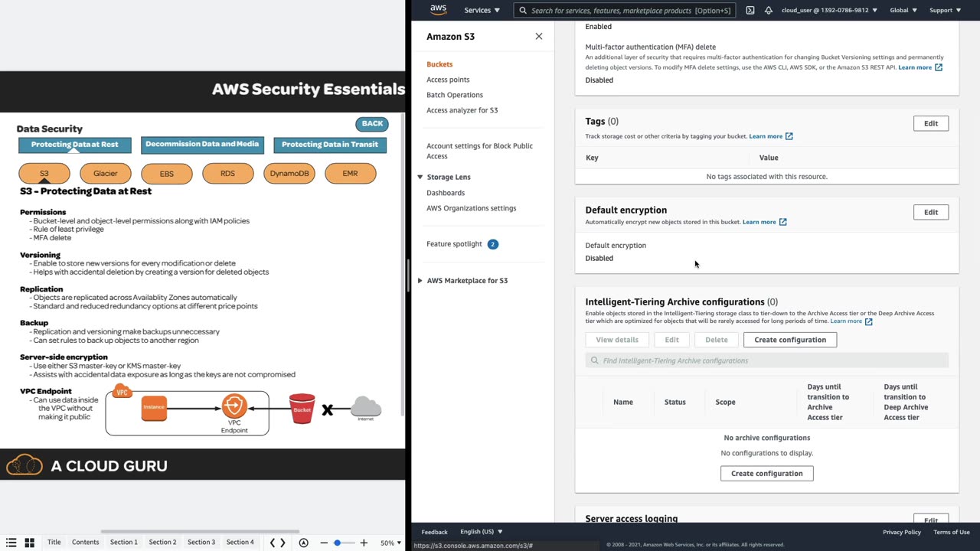
Task: Select the RDS pill button
Action: 227,174
